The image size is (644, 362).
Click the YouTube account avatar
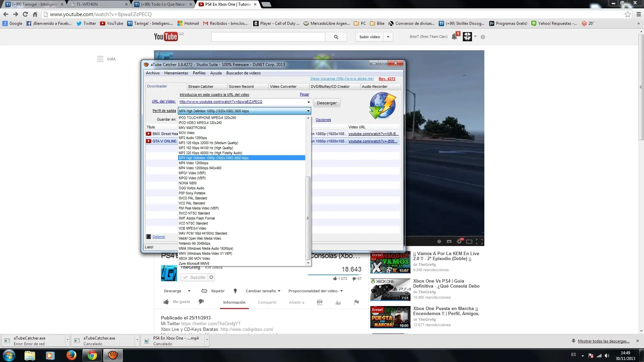[x=467, y=37]
